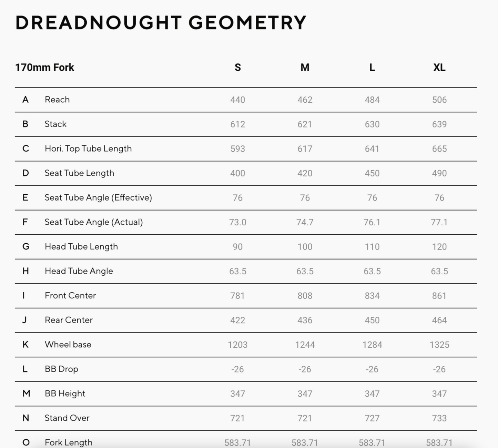Click the 170mm Fork table header

(x=44, y=67)
